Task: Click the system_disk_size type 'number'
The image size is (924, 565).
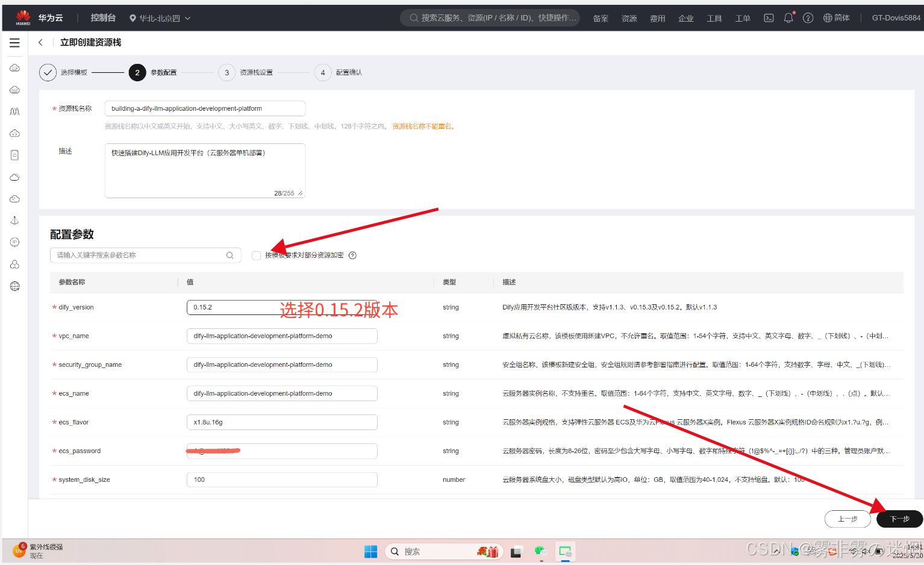Action: point(454,479)
